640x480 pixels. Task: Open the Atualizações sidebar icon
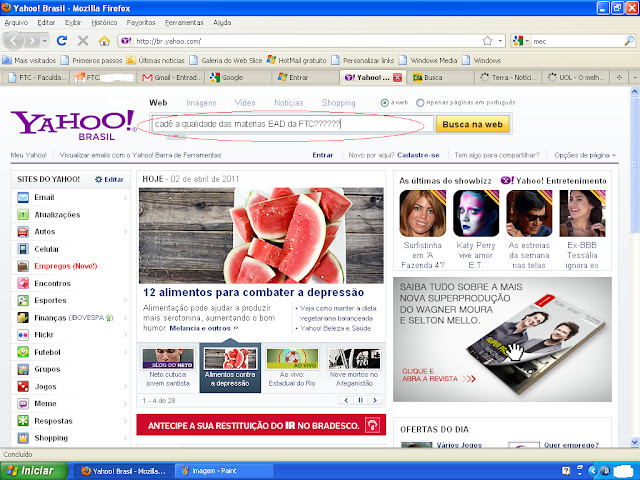[23, 215]
